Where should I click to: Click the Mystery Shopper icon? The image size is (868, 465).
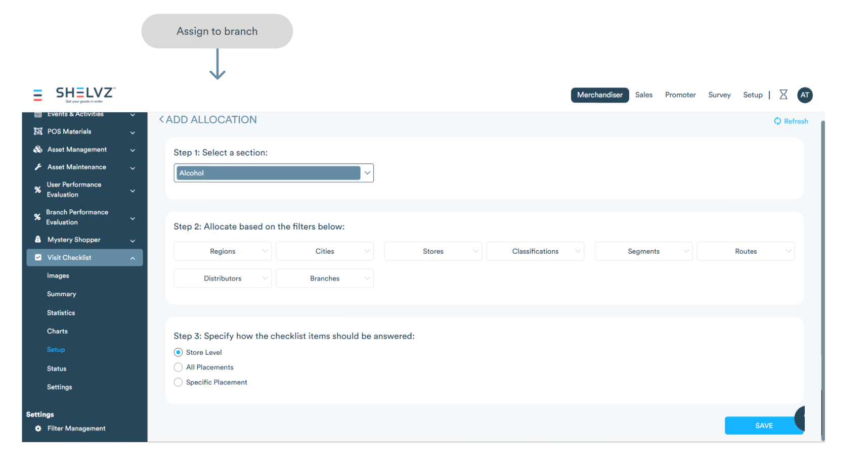(38, 240)
